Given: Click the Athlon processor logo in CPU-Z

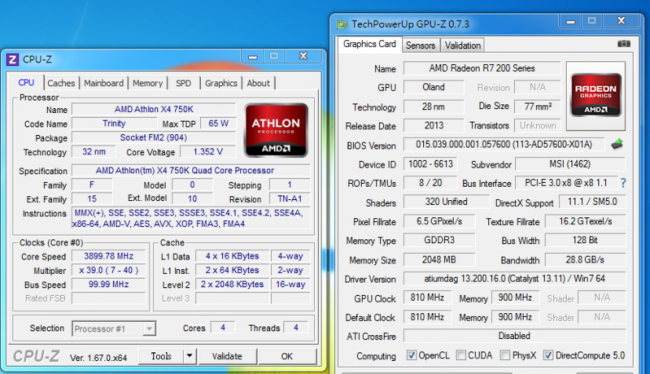Looking at the screenshot, I should tap(276, 130).
